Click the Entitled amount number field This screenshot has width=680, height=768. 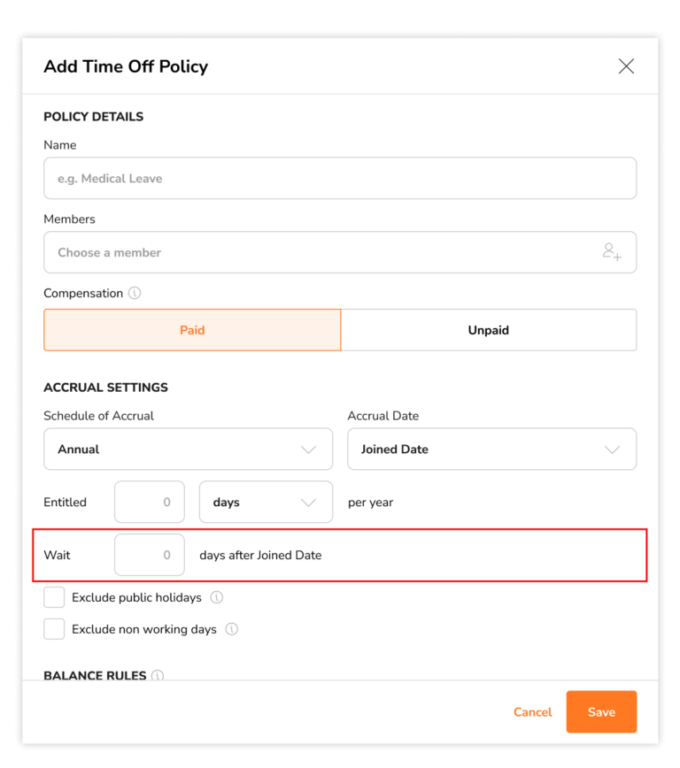[x=149, y=502]
